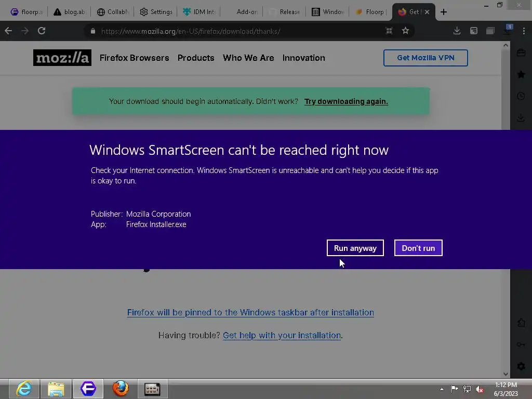Open Products menu

196,58
